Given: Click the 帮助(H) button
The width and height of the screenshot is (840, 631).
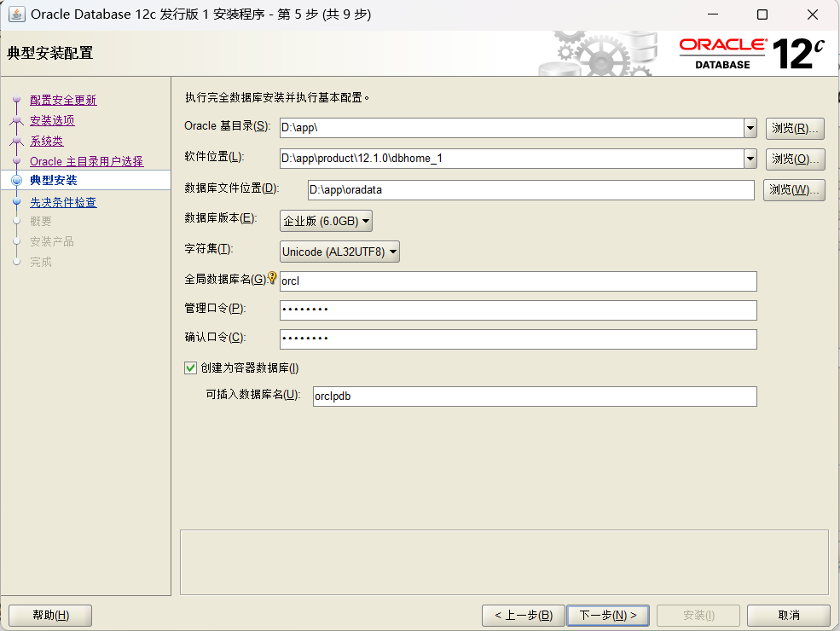Looking at the screenshot, I should click(x=50, y=616).
